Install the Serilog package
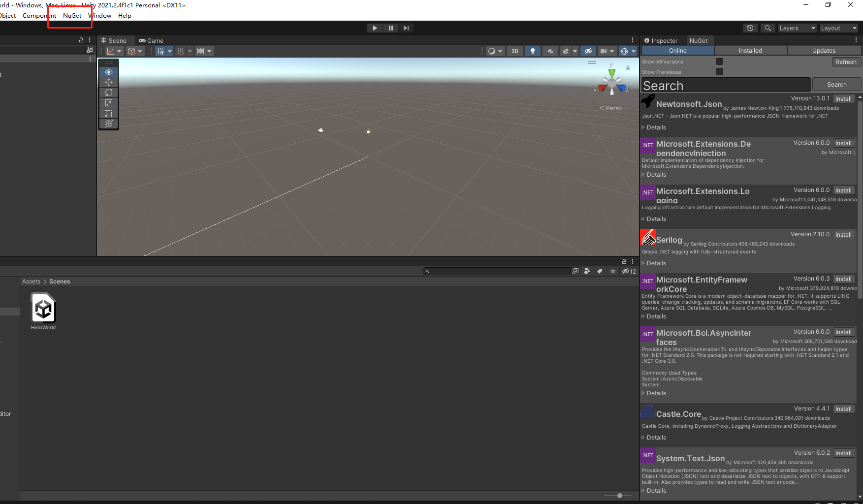The image size is (863, 504). pyautogui.click(x=843, y=234)
